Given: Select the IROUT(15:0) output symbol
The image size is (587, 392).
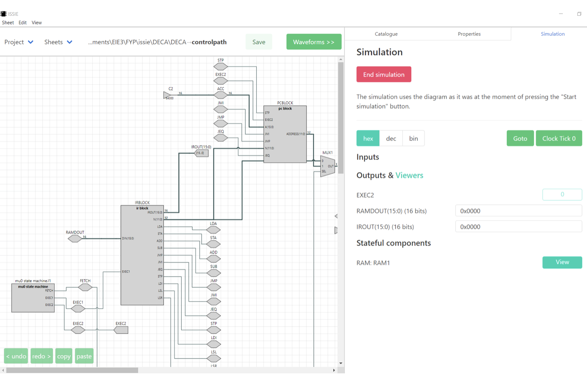Looking at the screenshot, I should pyautogui.click(x=201, y=153).
